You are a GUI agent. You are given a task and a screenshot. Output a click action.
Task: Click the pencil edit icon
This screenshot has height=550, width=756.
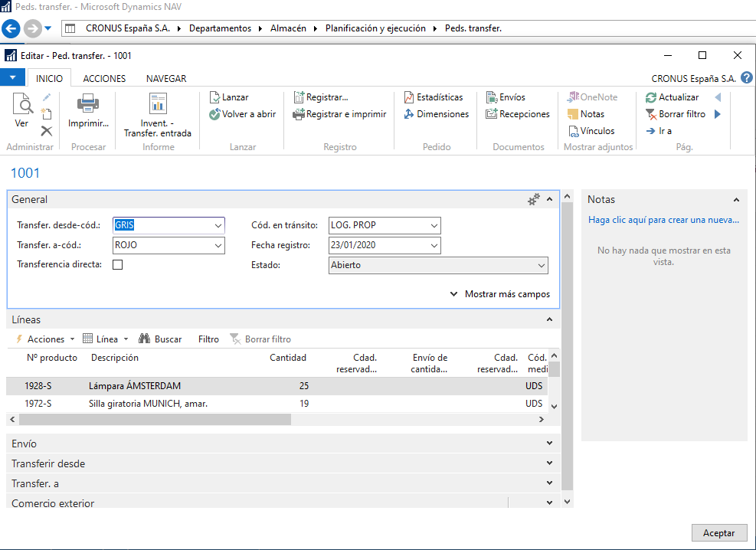coord(46,97)
